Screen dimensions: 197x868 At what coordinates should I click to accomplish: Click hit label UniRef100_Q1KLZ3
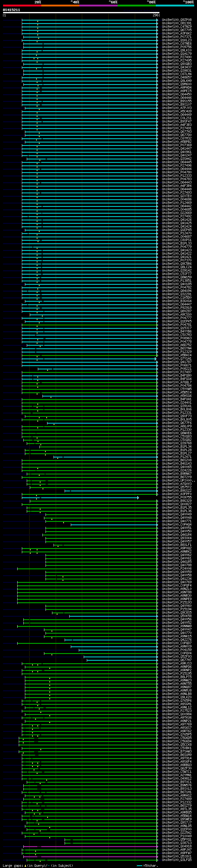(x=177, y=40)
